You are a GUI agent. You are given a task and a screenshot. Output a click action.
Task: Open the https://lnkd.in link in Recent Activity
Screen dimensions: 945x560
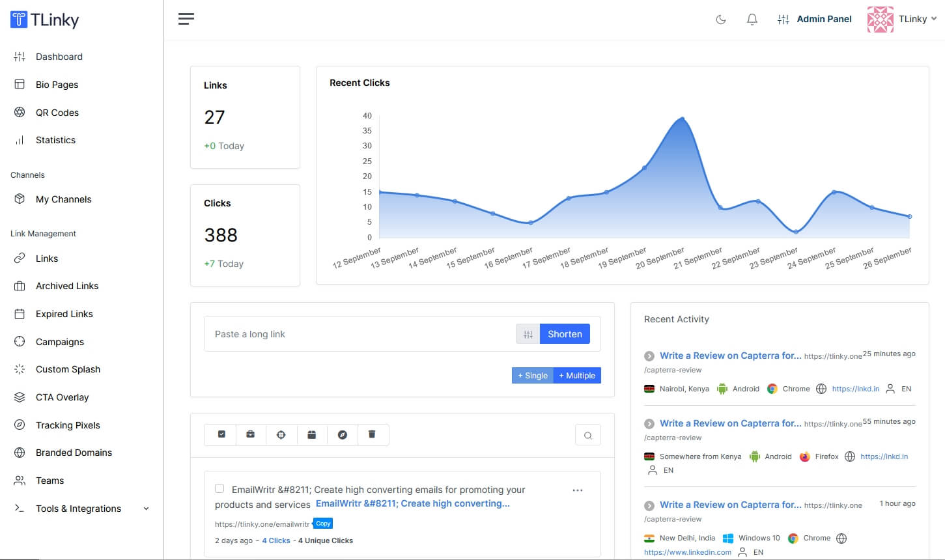pos(855,389)
